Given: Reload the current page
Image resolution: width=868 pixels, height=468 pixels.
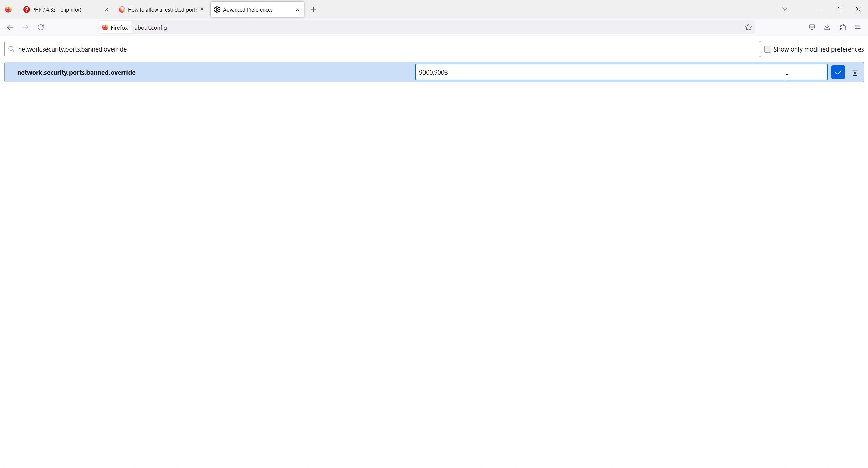Looking at the screenshot, I should [41, 27].
